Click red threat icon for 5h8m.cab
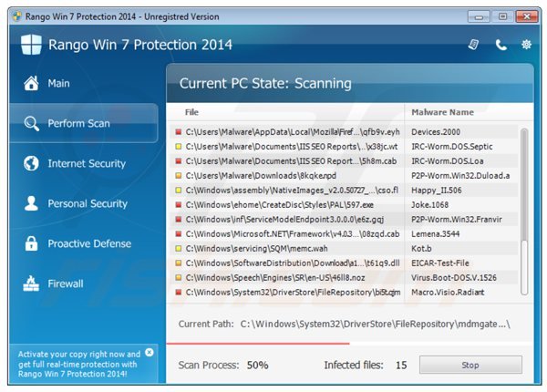 pyautogui.click(x=179, y=161)
